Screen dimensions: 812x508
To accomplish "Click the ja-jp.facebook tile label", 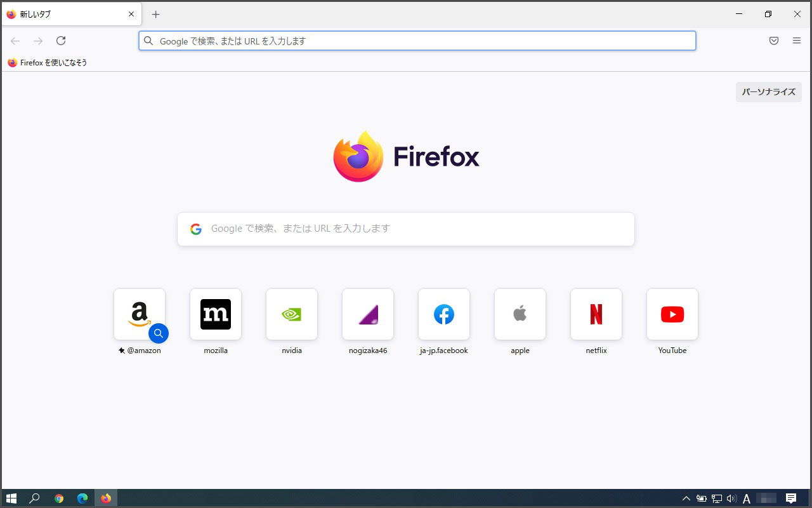I will pyautogui.click(x=444, y=351).
